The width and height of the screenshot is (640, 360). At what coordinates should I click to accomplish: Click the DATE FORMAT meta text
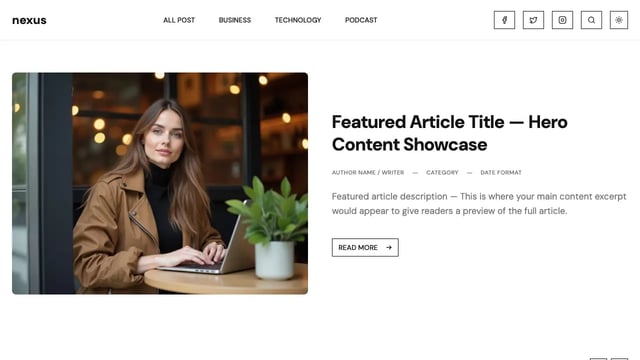pos(501,173)
